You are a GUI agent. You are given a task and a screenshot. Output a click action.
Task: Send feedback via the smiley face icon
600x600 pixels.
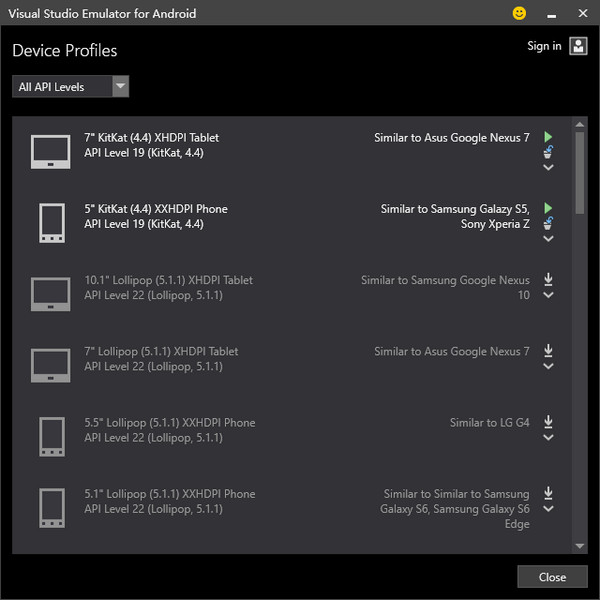[x=519, y=14]
